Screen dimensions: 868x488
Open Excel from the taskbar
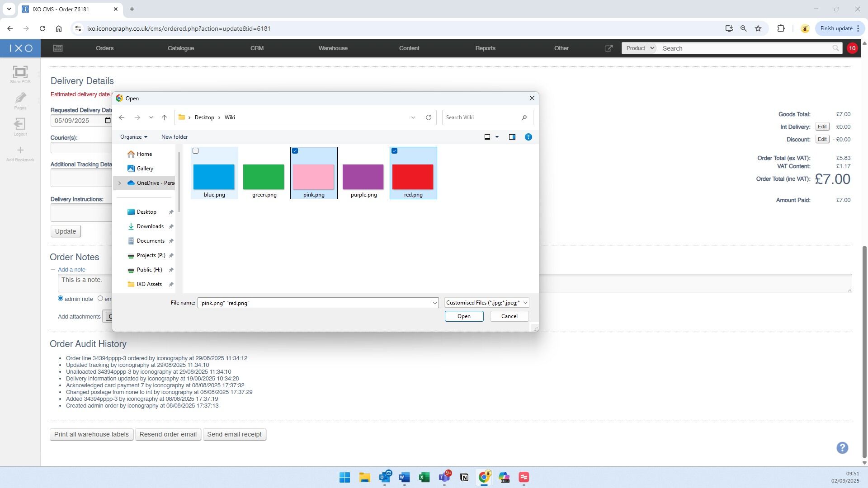click(x=424, y=477)
